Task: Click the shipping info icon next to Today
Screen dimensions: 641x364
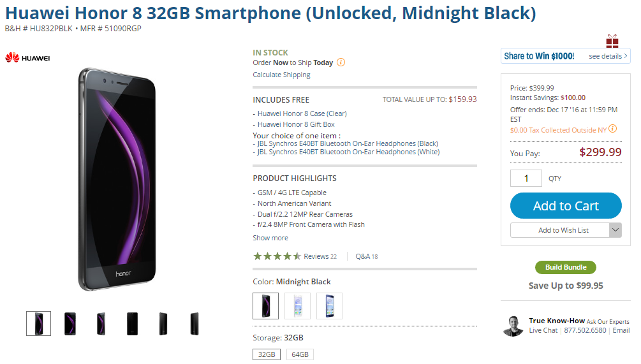Action: [341, 62]
